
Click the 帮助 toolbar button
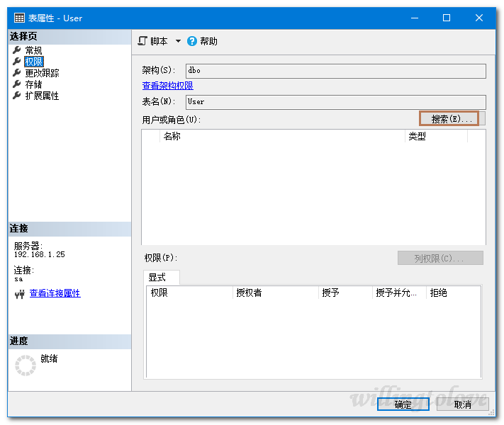[x=202, y=41]
